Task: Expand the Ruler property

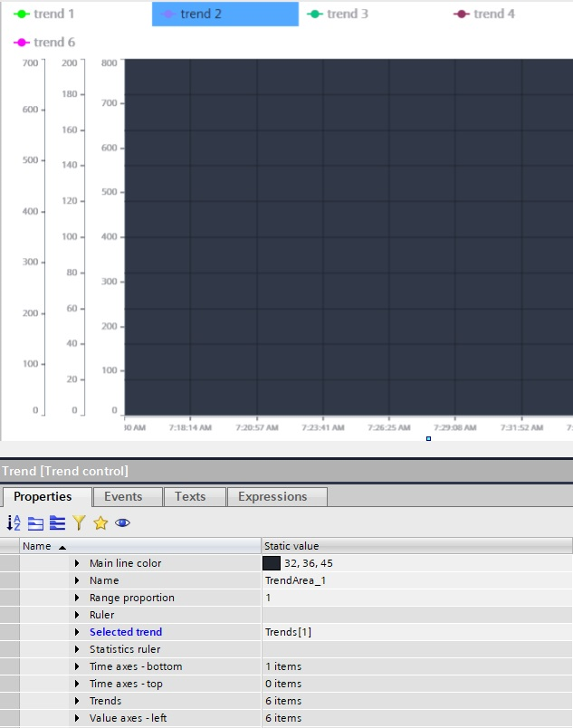Action: click(x=77, y=615)
